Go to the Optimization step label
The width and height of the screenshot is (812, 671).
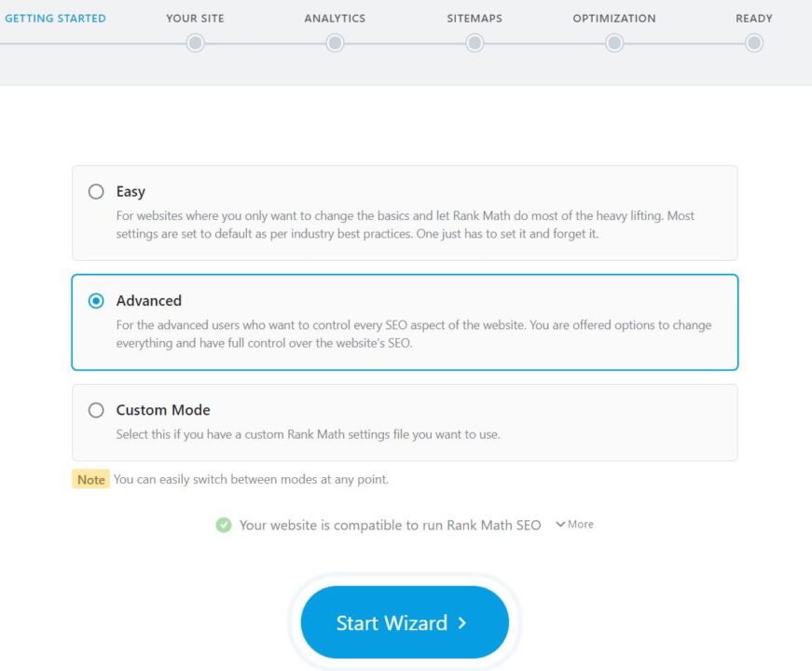pyautogui.click(x=613, y=19)
